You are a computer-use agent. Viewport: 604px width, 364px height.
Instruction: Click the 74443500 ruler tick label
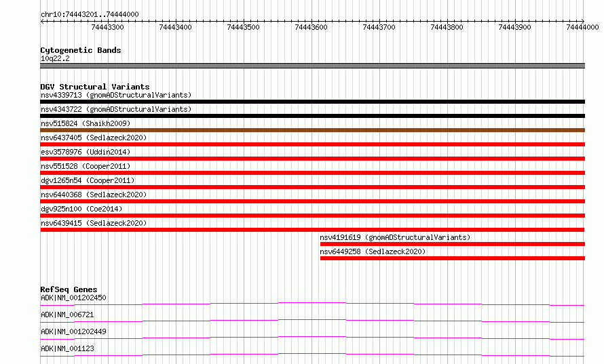point(243,27)
